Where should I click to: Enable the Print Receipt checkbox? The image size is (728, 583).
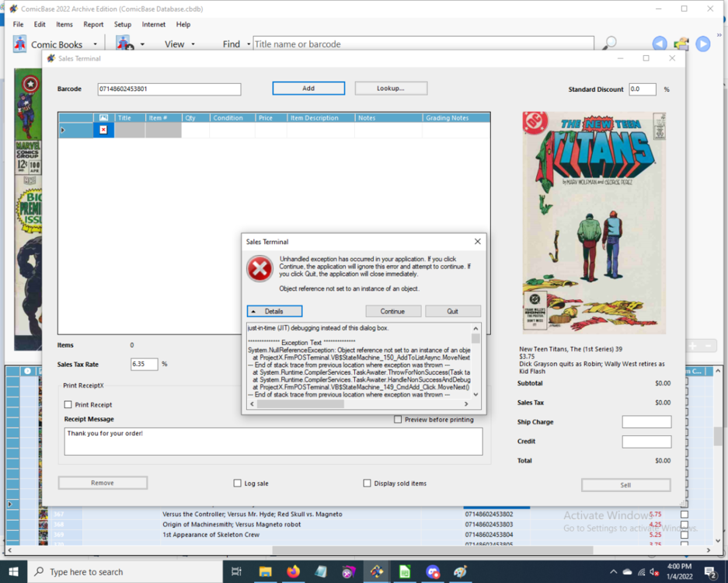(x=68, y=404)
